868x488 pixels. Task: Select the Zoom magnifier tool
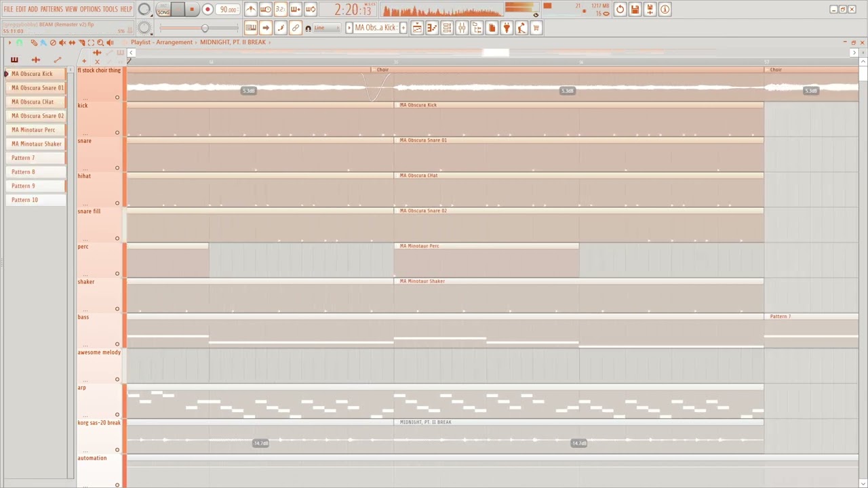pos(100,42)
